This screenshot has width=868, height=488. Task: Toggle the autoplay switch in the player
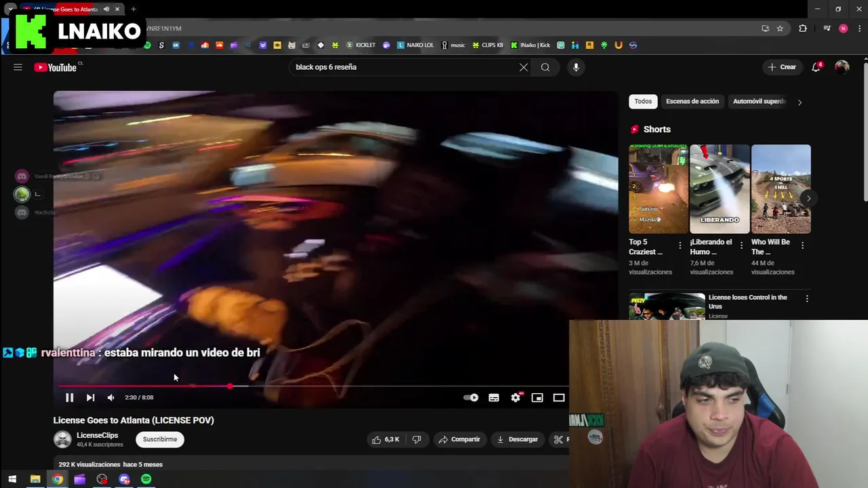tap(471, 397)
